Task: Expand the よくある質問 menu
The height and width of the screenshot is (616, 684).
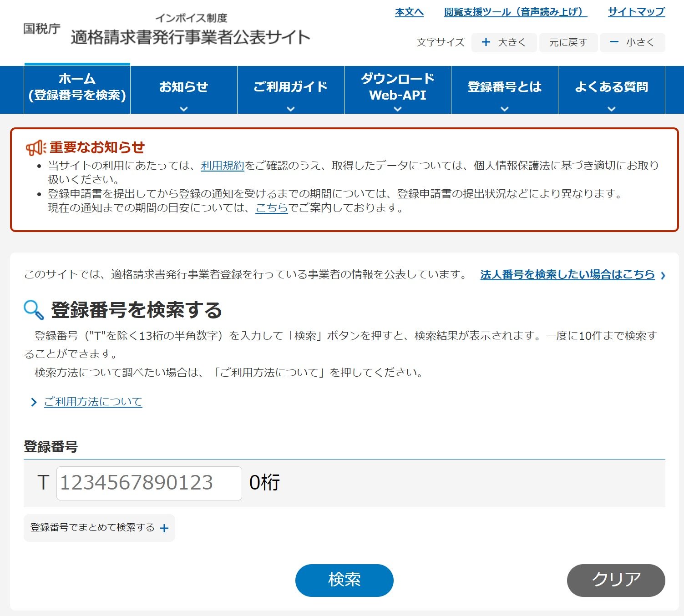Action: [x=611, y=90]
